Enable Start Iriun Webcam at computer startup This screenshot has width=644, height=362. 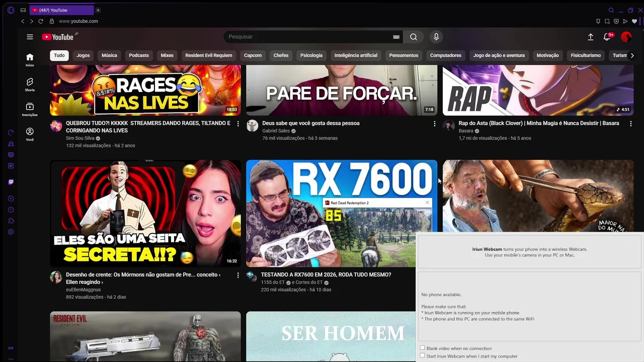click(422, 355)
